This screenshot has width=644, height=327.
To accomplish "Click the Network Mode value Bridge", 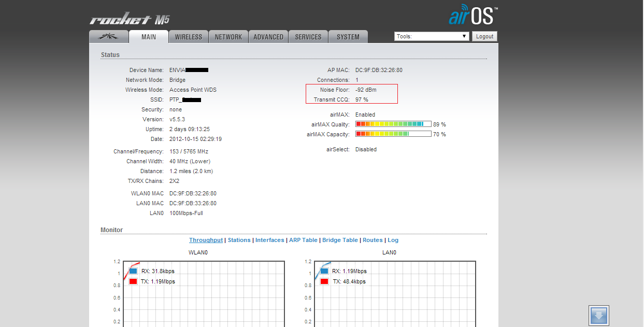I will point(177,80).
